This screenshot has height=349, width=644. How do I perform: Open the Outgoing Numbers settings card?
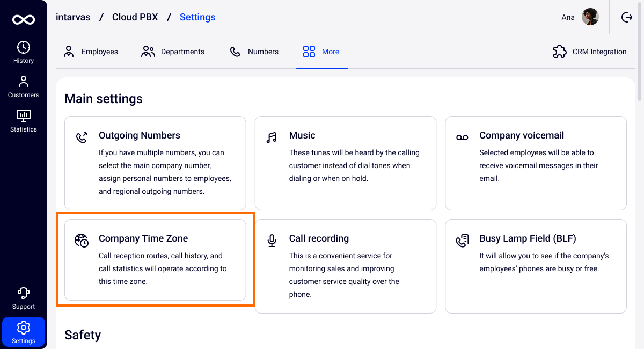coord(155,163)
